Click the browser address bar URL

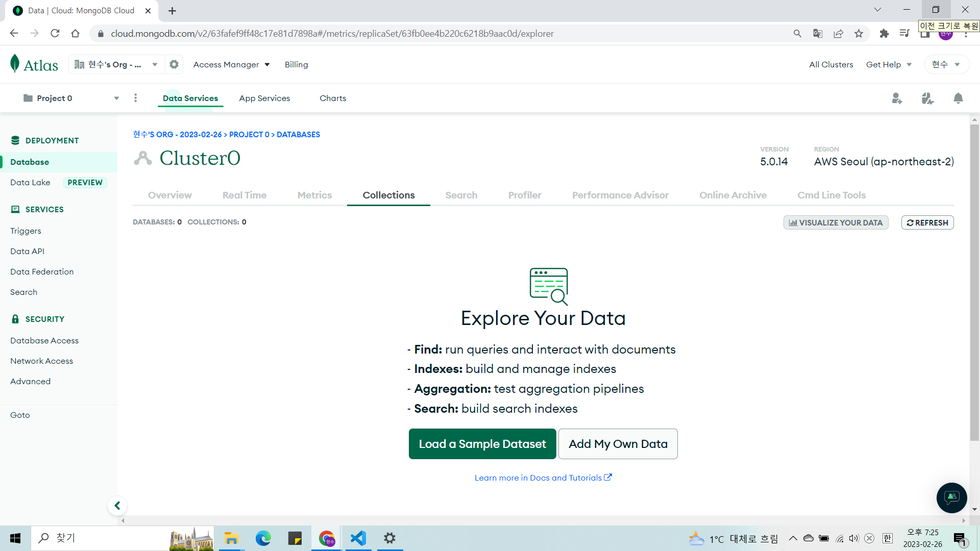332,34
